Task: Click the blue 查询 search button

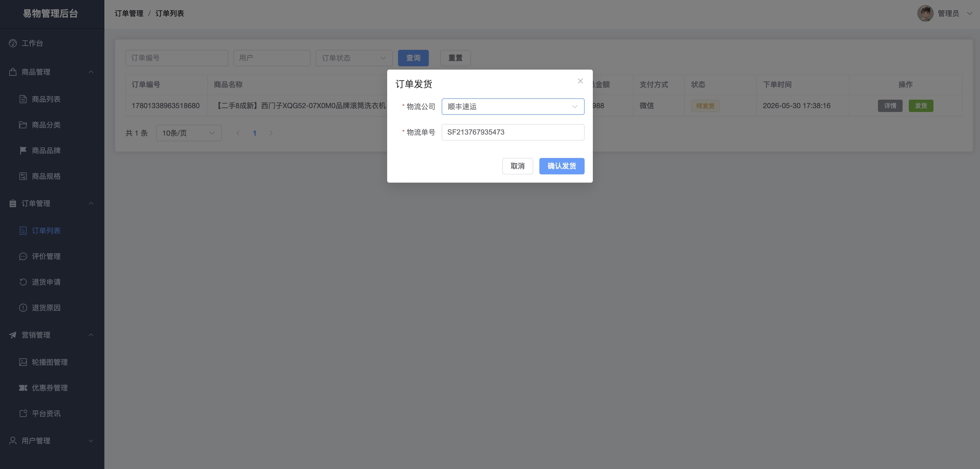Action: point(413,58)
